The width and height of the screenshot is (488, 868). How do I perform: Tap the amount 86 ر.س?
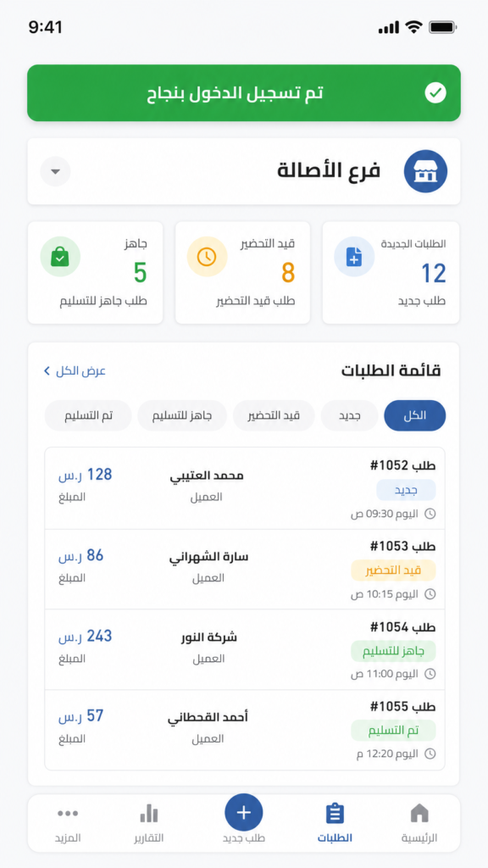coord(80,556)
